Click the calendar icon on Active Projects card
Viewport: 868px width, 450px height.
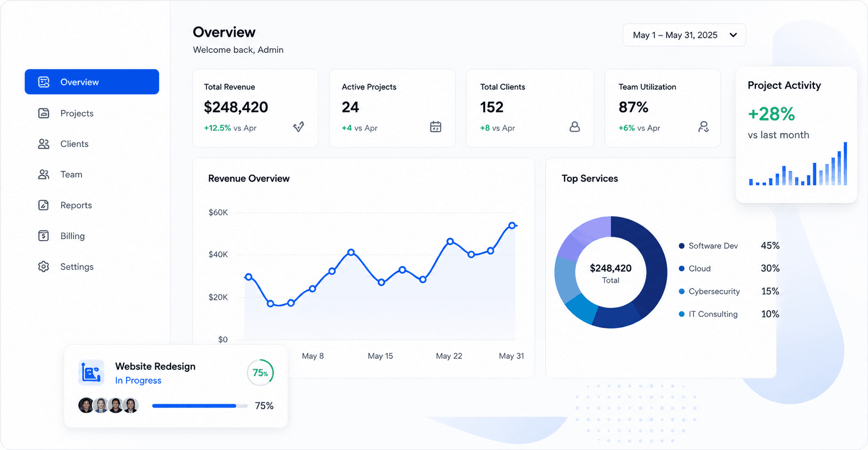pyautogui.click(x=435, y=127)
